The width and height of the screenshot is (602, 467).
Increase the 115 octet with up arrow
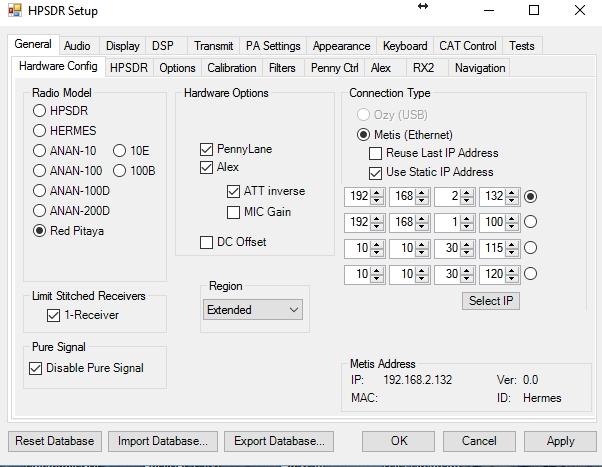click(x=512, y=244)
